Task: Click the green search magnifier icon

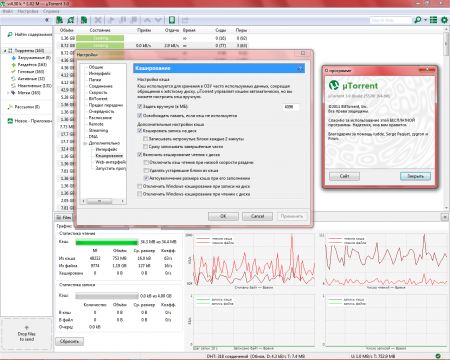Action: click(417, 20)
